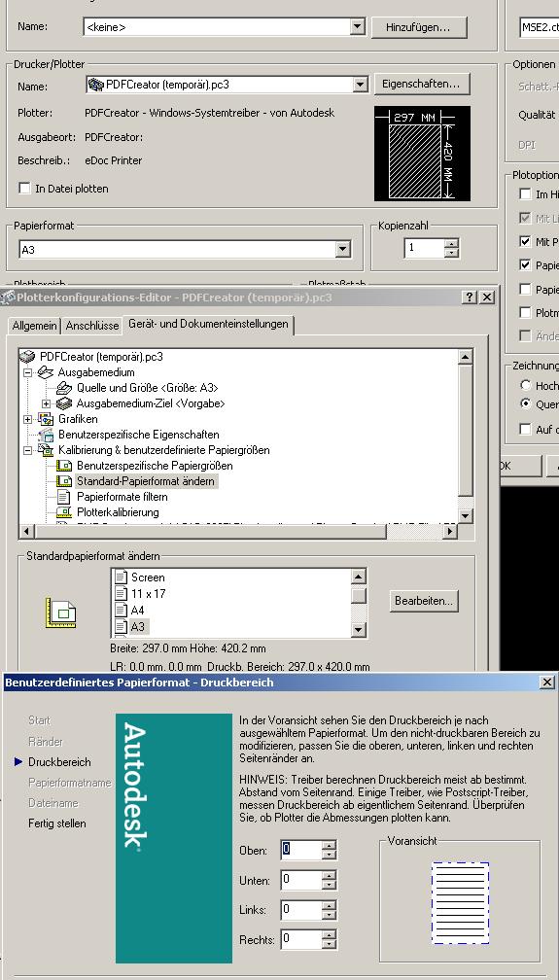Click tree view horizontal scrollbar right arrow
Image resolution: width=559 pixels, height=980 pixels.
point(449,531)
